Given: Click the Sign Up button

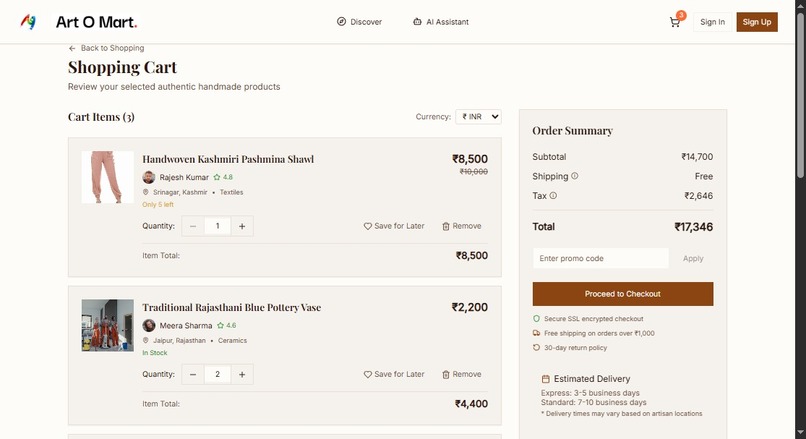Looking at the screenshot, I should 756,22.
